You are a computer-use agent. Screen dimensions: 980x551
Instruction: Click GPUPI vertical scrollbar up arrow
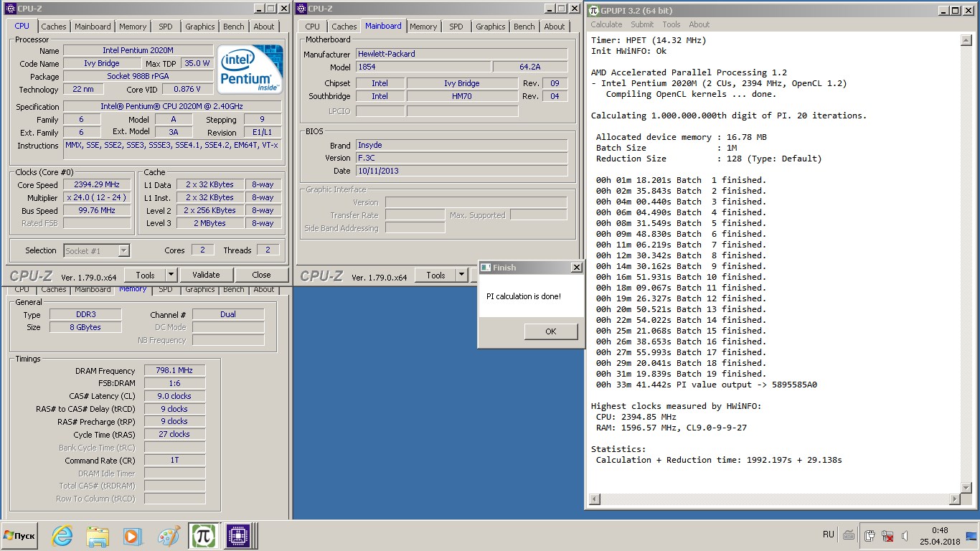click(966, 40)
